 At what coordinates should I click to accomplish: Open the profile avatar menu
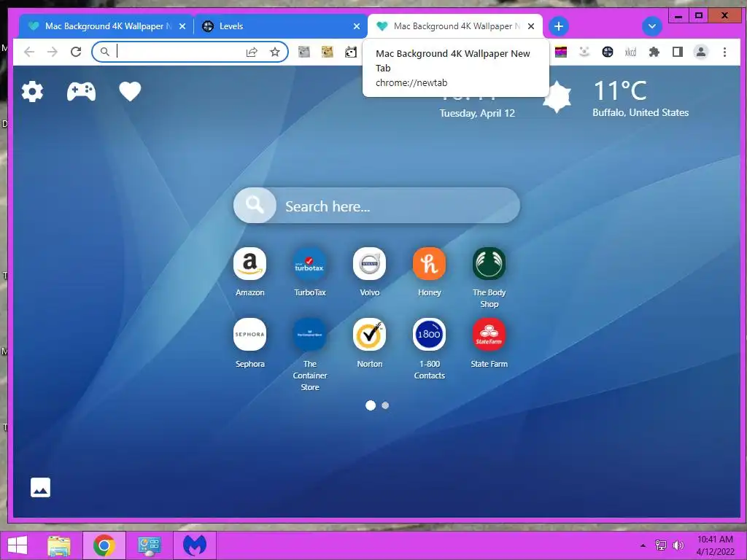pos(701,52)
